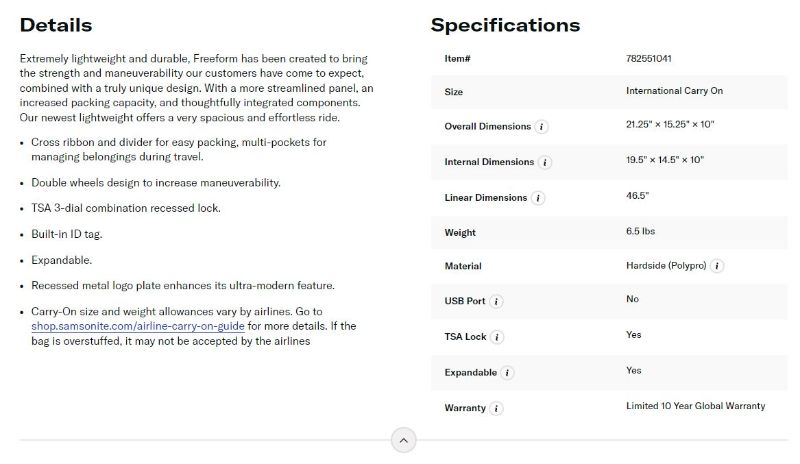Click the TSA 3-dial combination lock bullet
The height and width of the screenshot is (464, 800).
click(126, 208)
